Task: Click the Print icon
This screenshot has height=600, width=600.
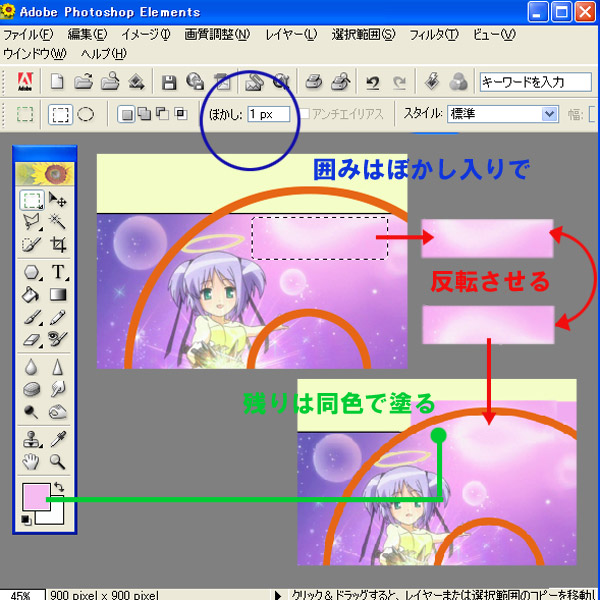Action: (314, 82)
